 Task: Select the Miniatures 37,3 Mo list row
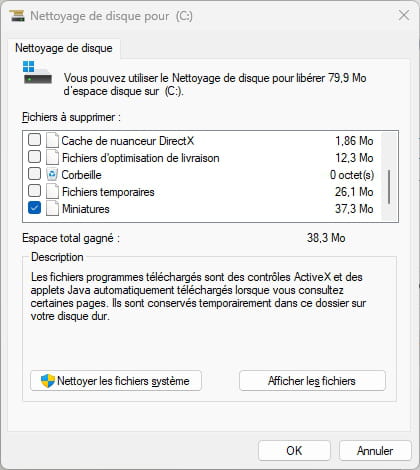tap(201, 209)
